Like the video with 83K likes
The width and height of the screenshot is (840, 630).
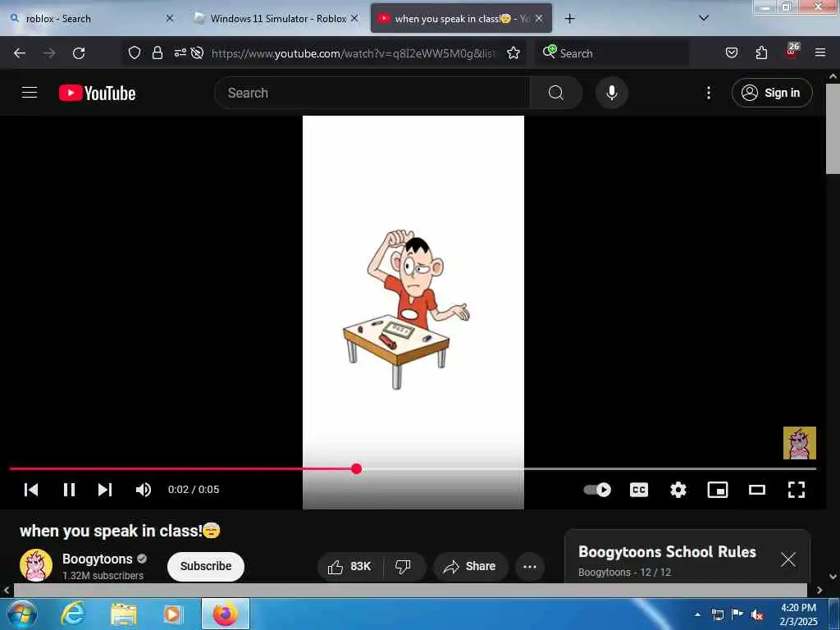pos(349,566)
